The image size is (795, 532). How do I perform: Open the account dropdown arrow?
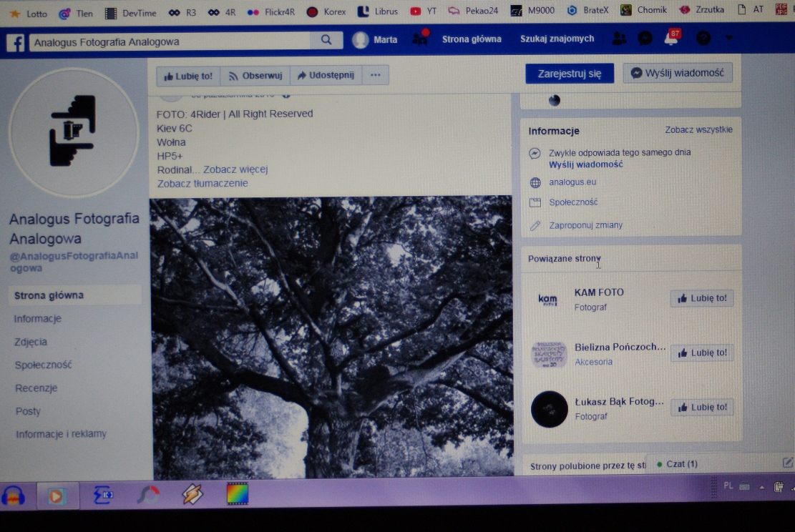tap(729, 38)
